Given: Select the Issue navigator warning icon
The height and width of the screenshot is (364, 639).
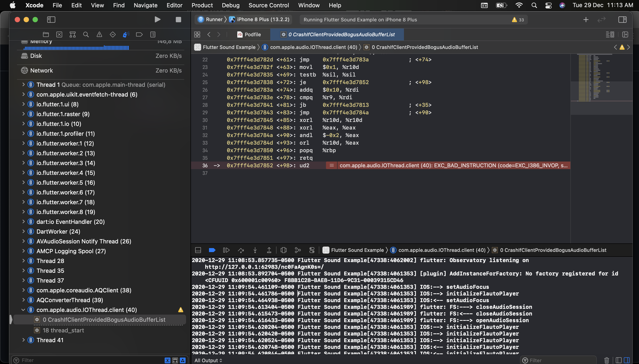Looking at the screenshot, I should 99,34.
